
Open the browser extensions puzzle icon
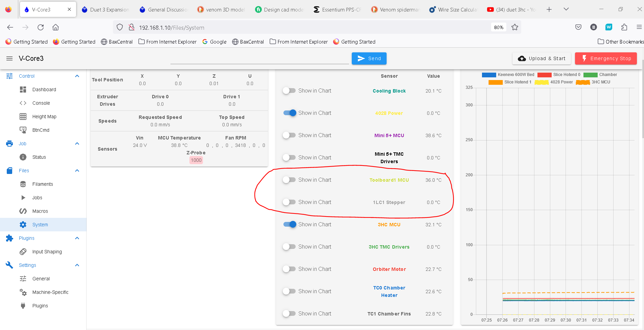(624, 27)
